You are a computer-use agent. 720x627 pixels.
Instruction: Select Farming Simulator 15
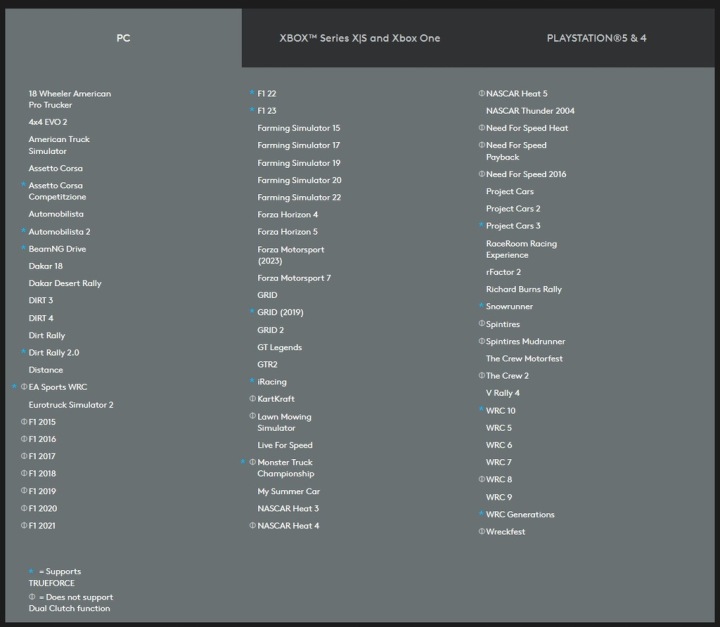pos(298,128)
